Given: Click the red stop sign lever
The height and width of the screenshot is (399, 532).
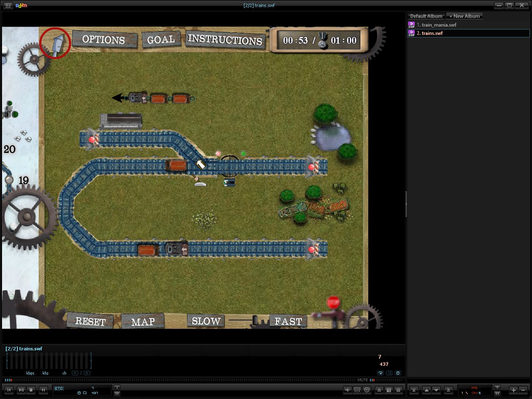Looking at the screenshot, I should coord(333,303).
